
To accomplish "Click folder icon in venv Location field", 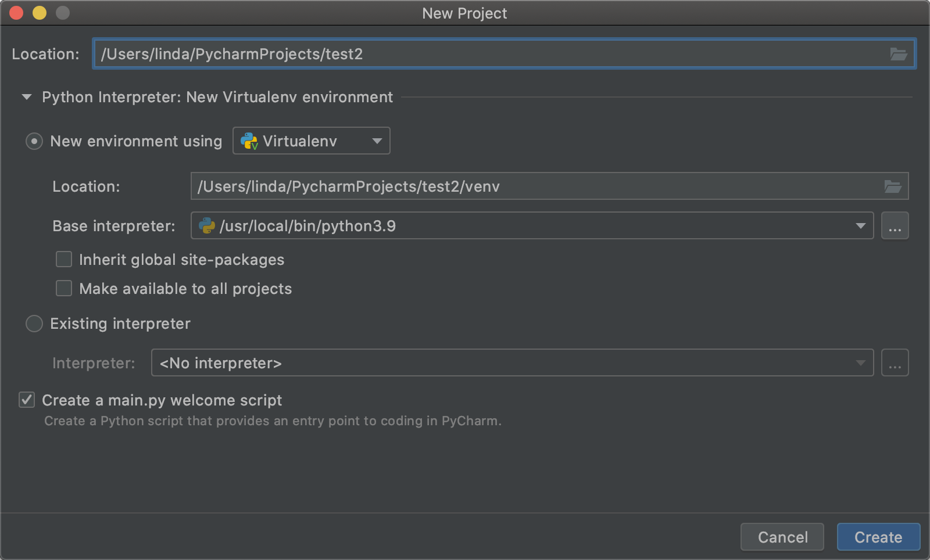I will point(892,186).
